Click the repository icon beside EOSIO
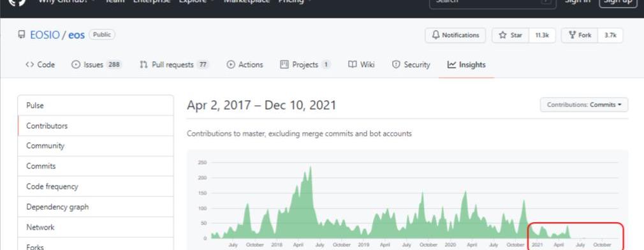This screenshot has height=250, width=644. click(22, 35)
